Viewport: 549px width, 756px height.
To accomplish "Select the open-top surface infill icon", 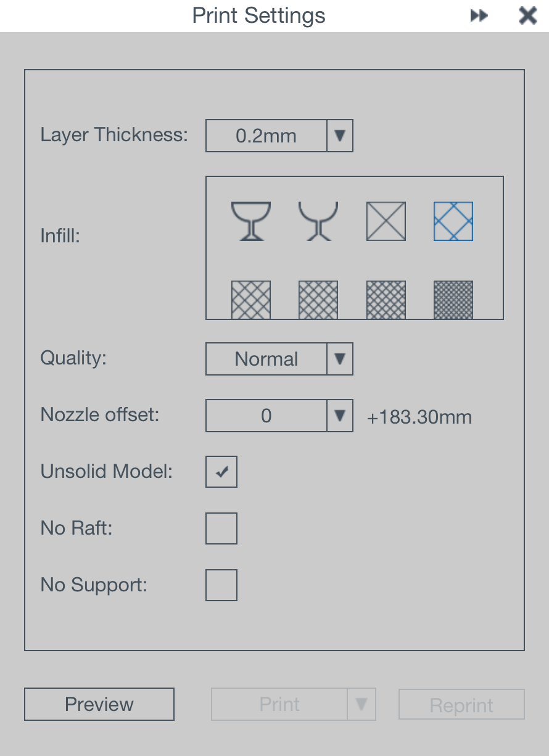I will (318, 221).
